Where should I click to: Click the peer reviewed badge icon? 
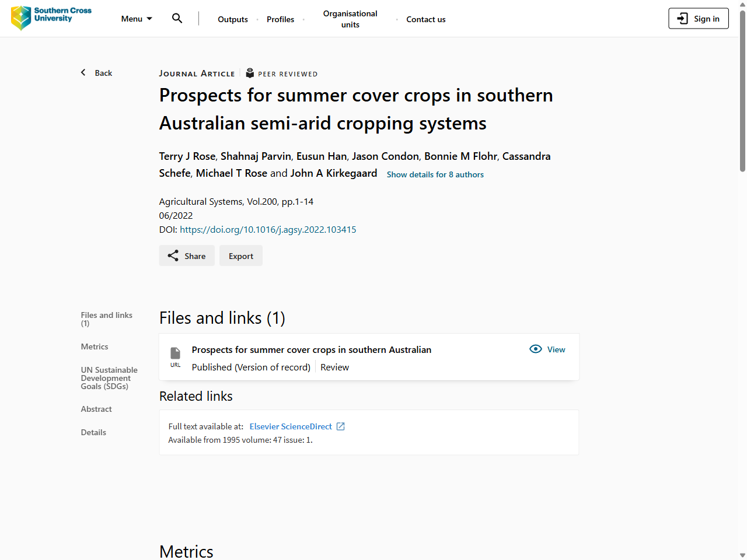coord(250,72)
